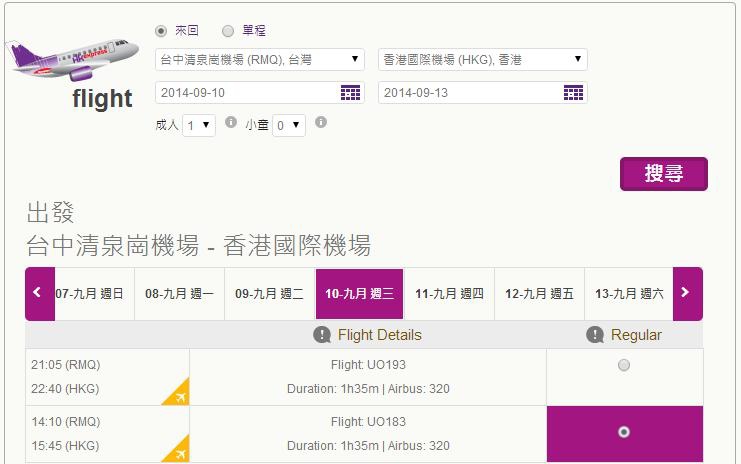Click the 成人 adults label

click(167, 125)
